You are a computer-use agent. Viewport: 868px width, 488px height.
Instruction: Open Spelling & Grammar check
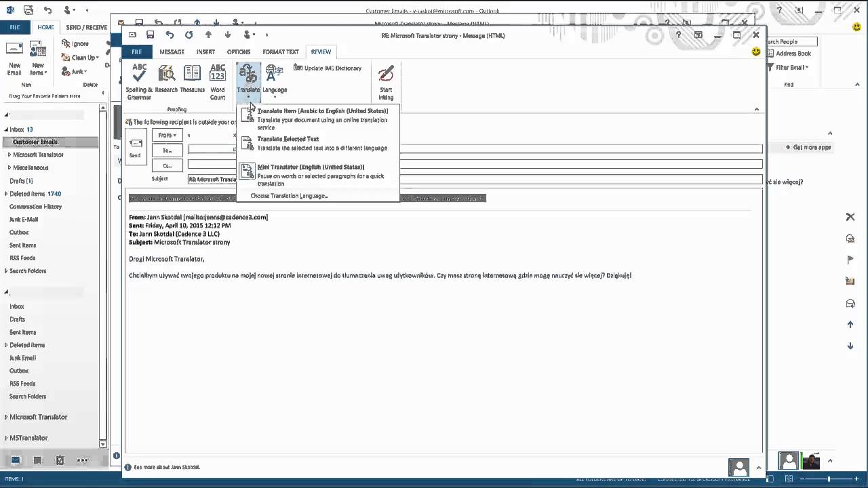tap(139, 81)
